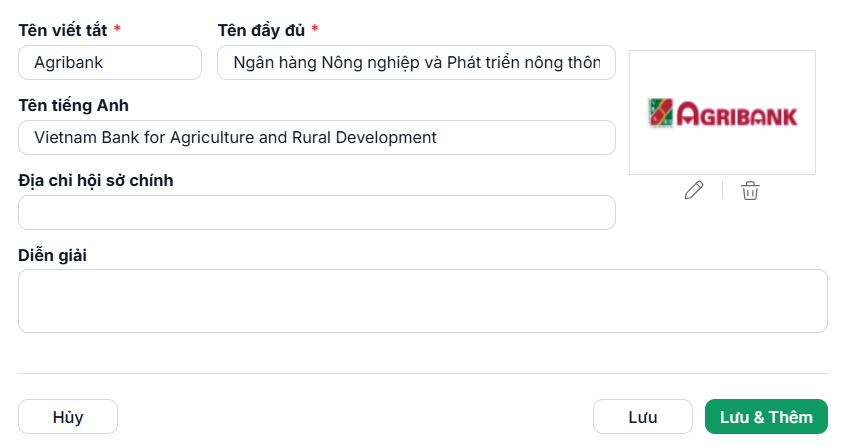Click the Tên đầy đủ label text
Viewport: 844px width, 447px height.
(261, 30)
